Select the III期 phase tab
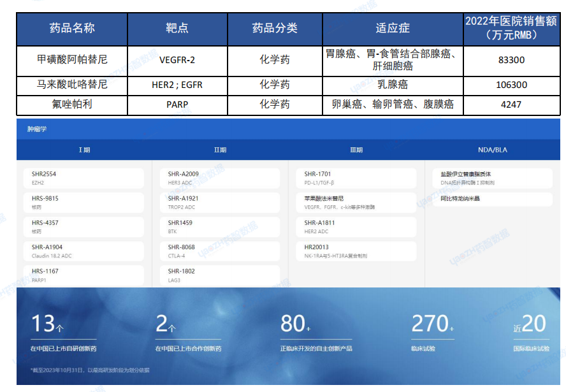This screenshot has width=566, height=392. [x=356, y=150]
